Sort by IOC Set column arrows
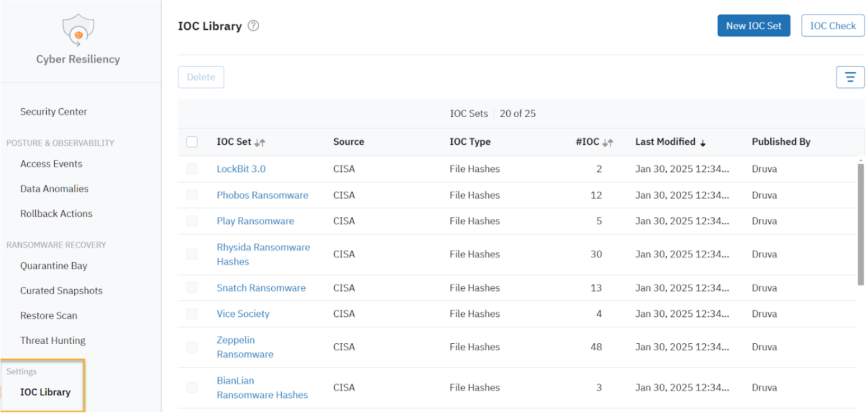The width and height of the screenshot is (868, 416). pos(260,142)
